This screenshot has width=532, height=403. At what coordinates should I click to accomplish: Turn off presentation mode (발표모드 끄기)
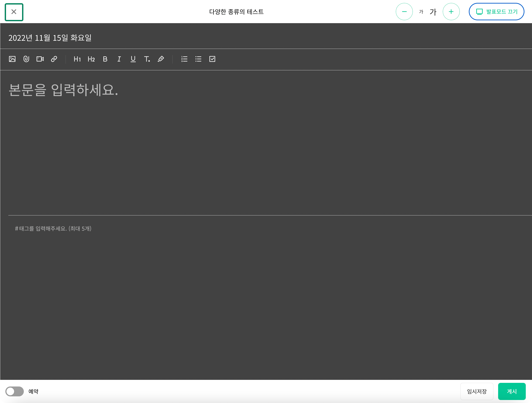point(496,12)
